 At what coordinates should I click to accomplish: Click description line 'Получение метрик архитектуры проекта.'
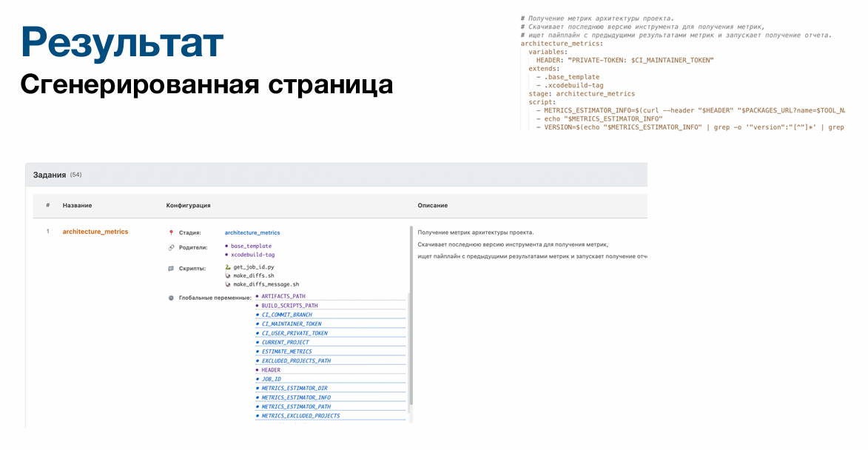[x=476, y=232]
